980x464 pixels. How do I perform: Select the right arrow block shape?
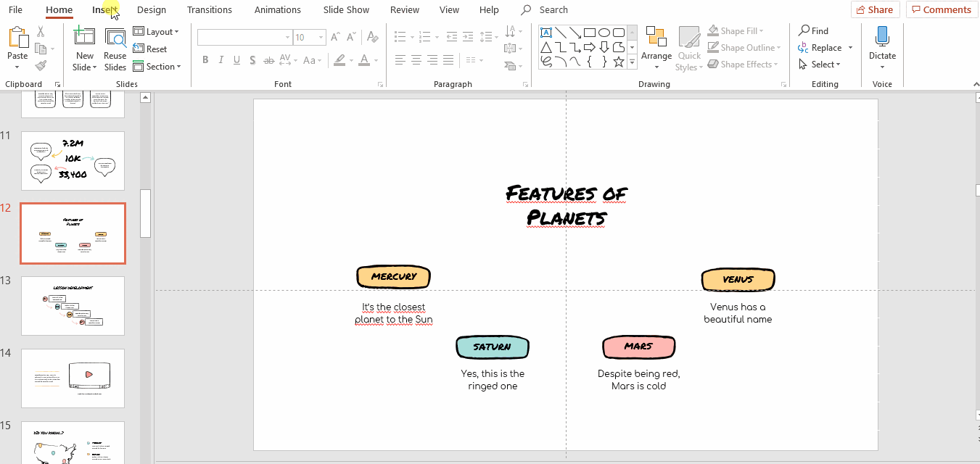pyautogui.click(x=590, y=47)
